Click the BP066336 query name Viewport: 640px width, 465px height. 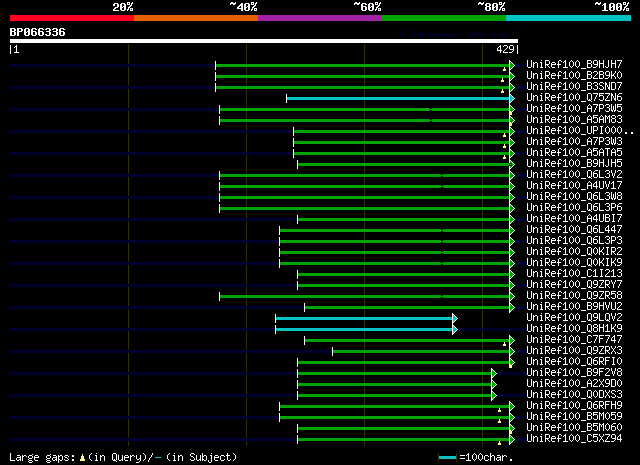click(38, 32)
